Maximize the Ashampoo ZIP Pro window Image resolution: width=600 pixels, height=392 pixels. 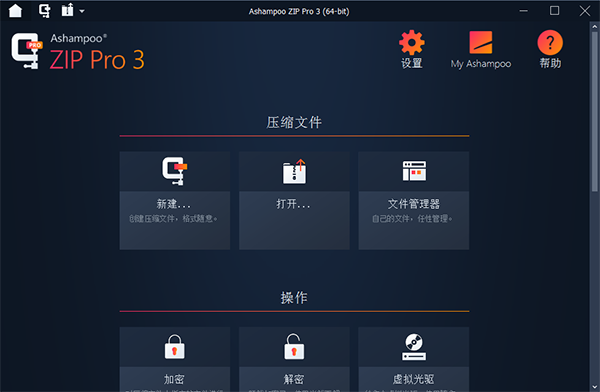click(x=554, y=11)
